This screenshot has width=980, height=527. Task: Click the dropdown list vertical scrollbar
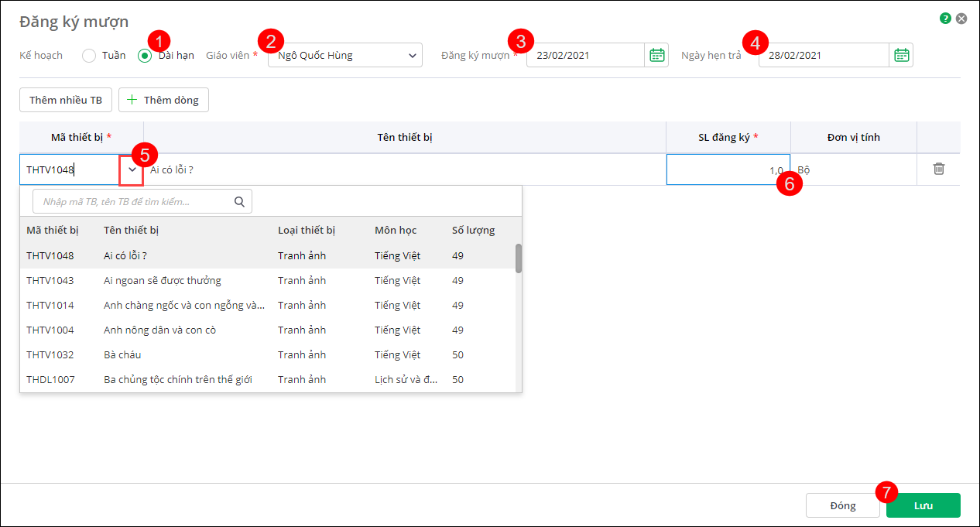518,258
